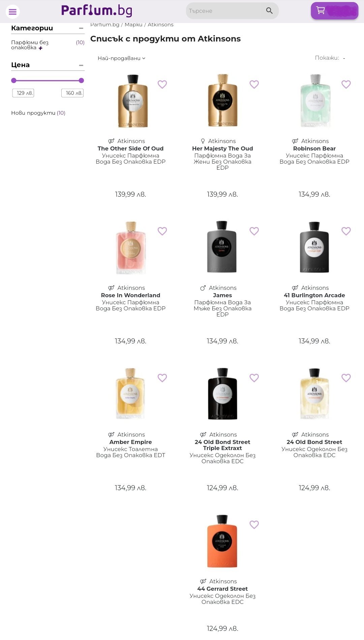Favorite The Other Side Of Oud
The image size is (364, 640).
tap(162, 84)
